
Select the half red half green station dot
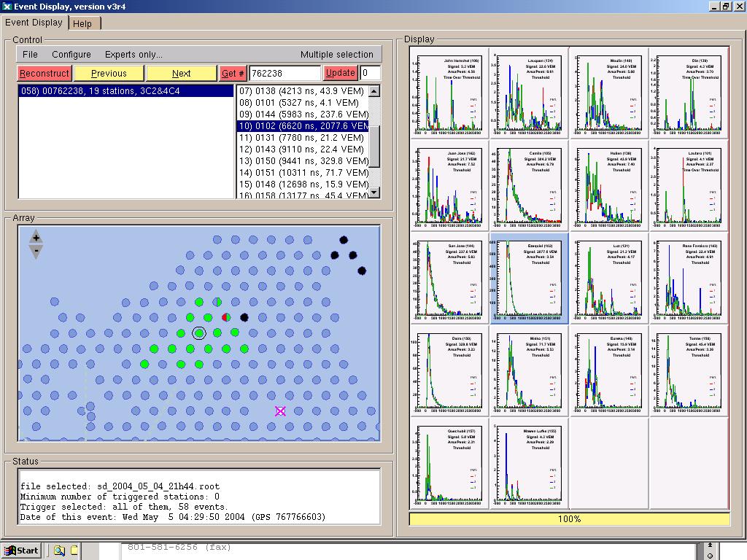click(x=226, y=317)
